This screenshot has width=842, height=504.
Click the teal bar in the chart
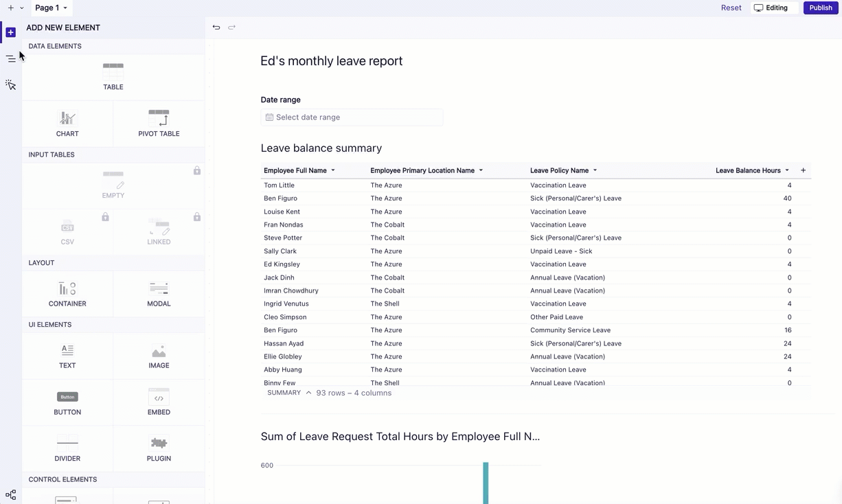point(486,483)
